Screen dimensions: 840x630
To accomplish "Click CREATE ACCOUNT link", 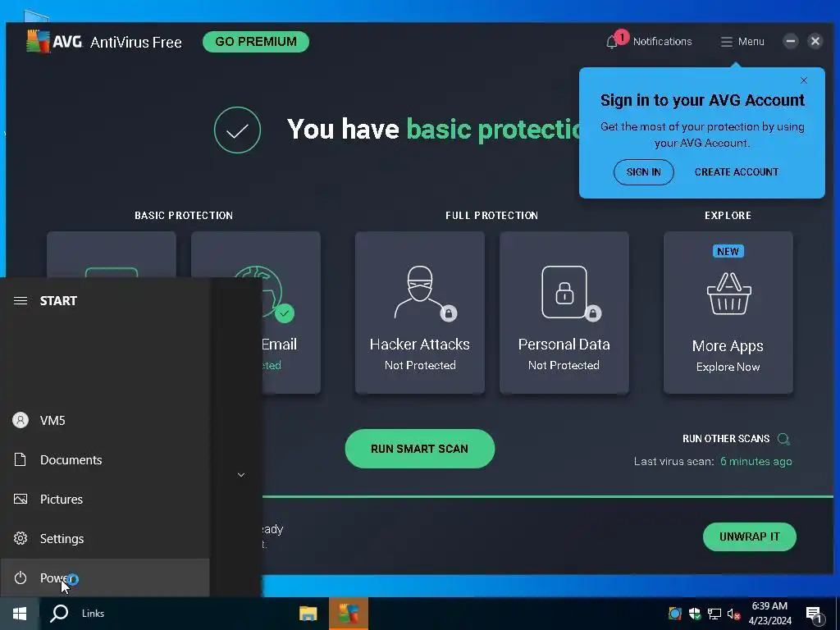I will click(736, 172).
